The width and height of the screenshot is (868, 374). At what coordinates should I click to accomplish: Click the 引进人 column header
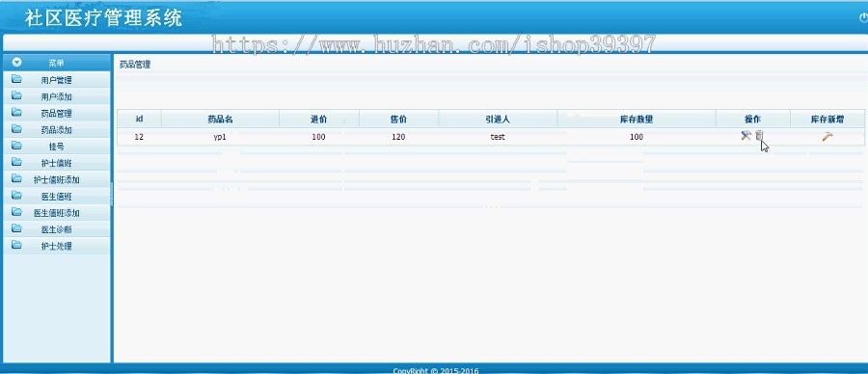point(498,119)
